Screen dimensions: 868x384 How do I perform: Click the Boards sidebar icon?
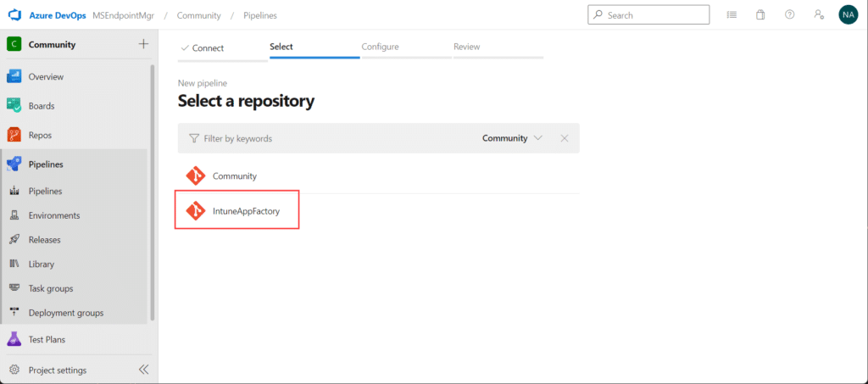(14, 105)
